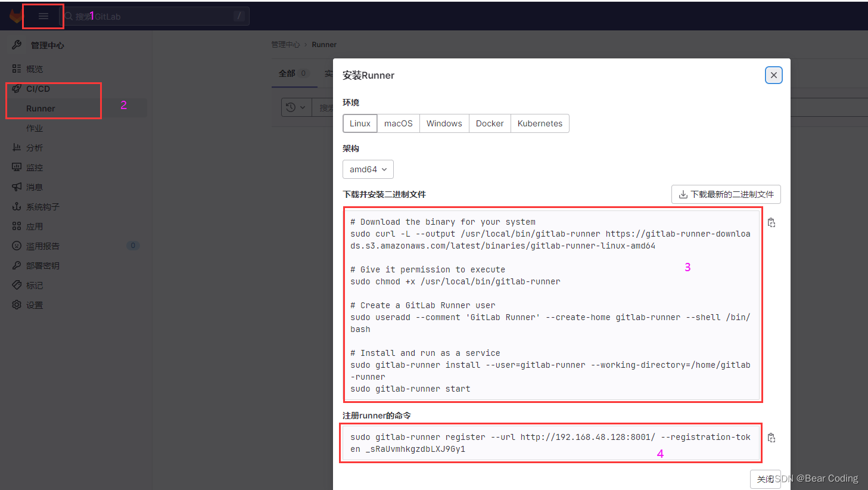Open the amd64 architecture dropdown
The height and width of the screenshot is (490, 868).
368,169
